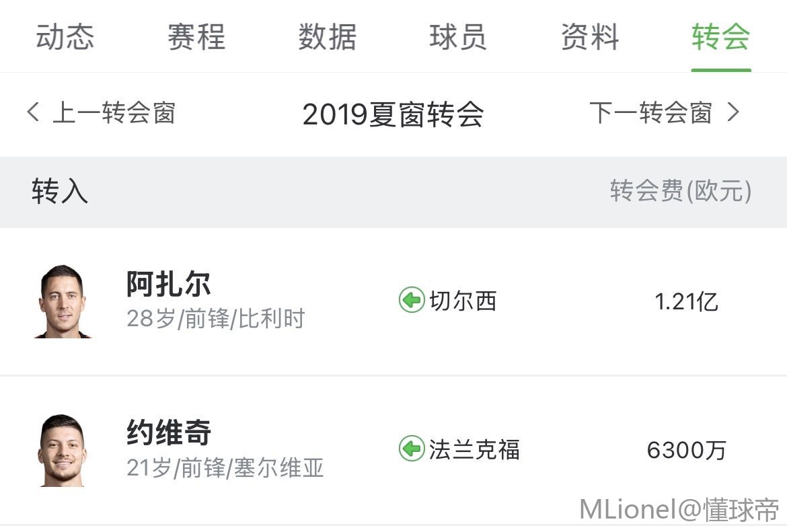Open 约维奇's player photo
Screen dimensions: 787x532
click(63, 450)
